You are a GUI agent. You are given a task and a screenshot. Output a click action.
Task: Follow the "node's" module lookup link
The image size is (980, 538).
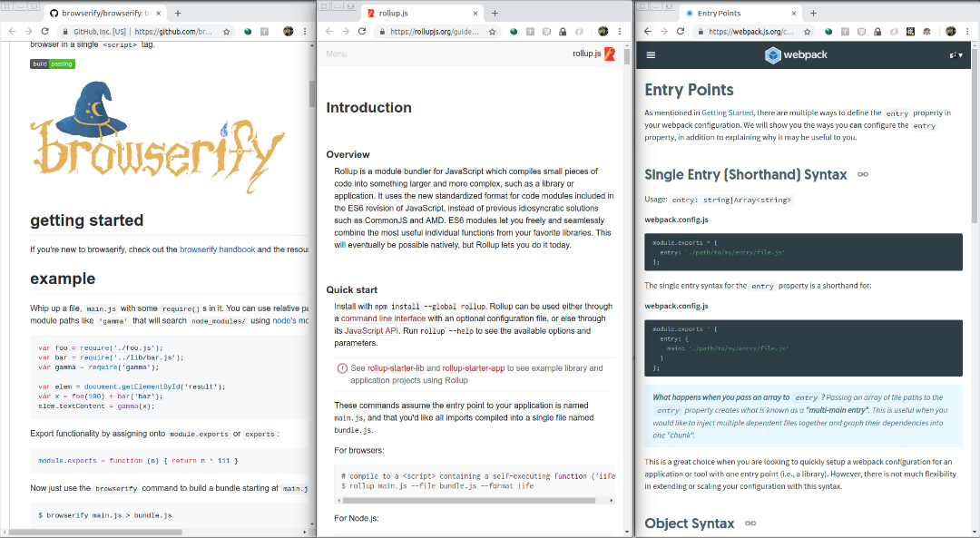(x=290, y=320)
